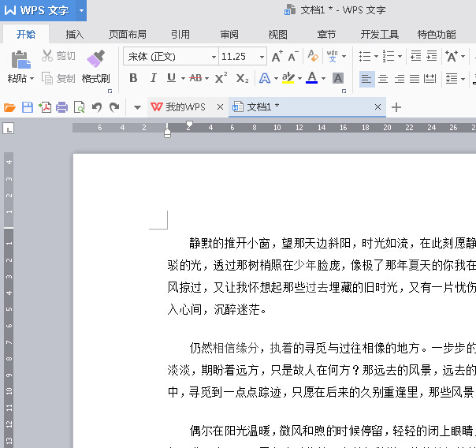Open the 页面布局 ribbon tab
476x448 pixels.
coord(128,35)
